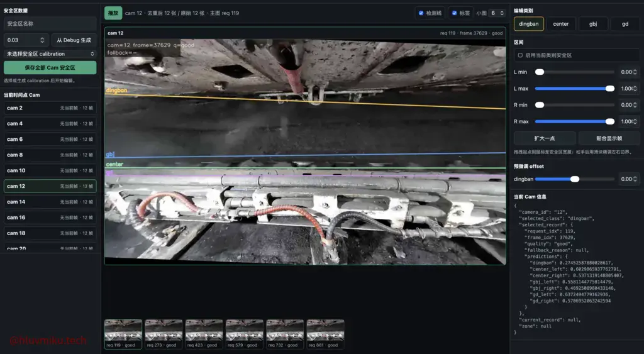Open the req 273 thumbnail

pos(164,335)
